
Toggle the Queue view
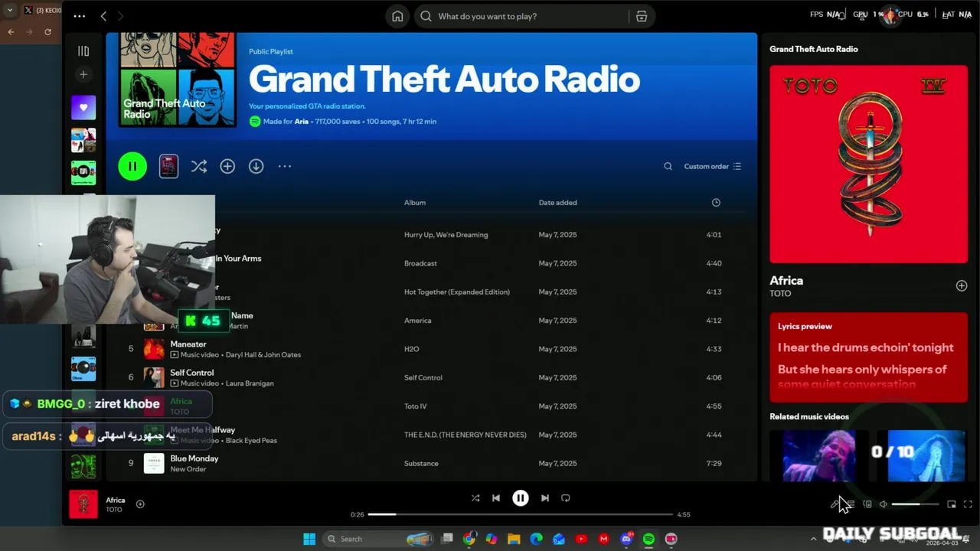point(850,504)
